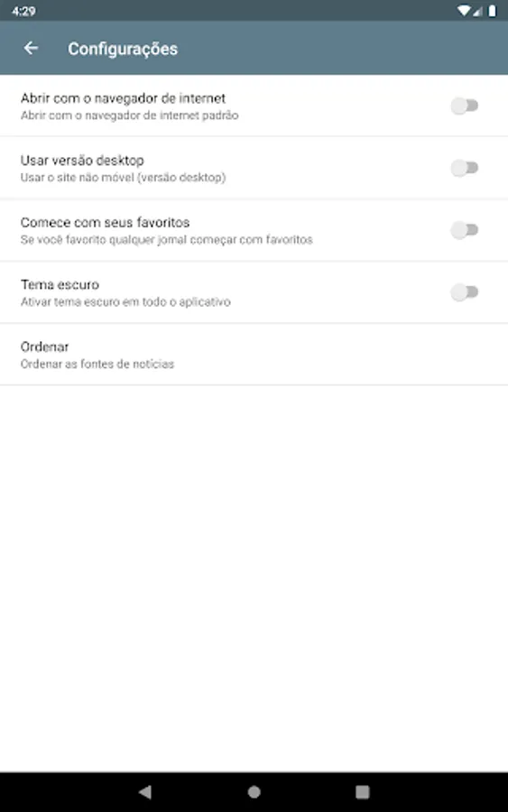Turn on Comece com seus favoritos switch

coord(465,230)
